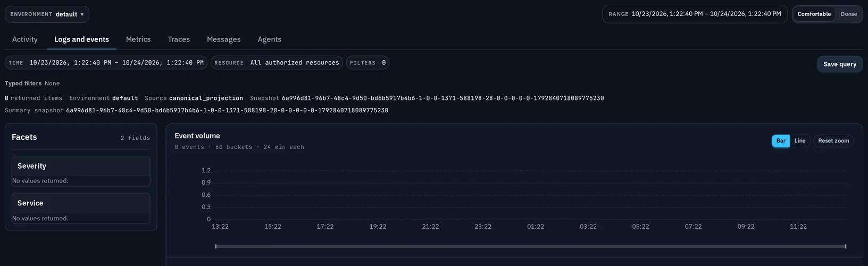Select Bar chart view
868x266 pixels.
click(x=781, y=141)
